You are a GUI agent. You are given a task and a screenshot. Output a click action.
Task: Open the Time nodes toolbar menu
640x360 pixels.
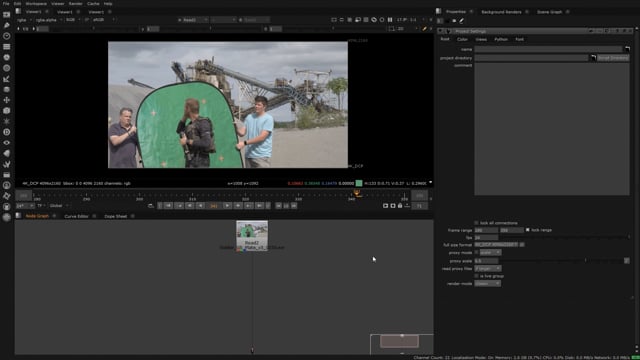pos(7,36)
